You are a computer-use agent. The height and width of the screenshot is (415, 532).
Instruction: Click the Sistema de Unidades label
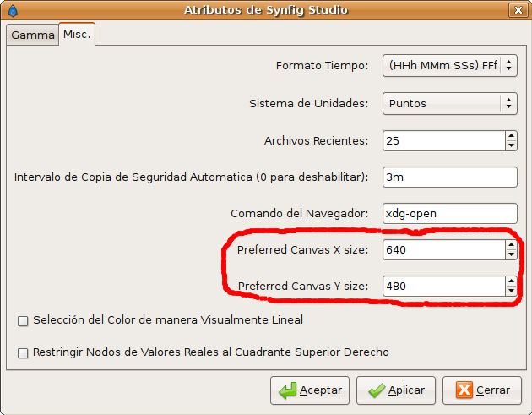click(309, 104)
